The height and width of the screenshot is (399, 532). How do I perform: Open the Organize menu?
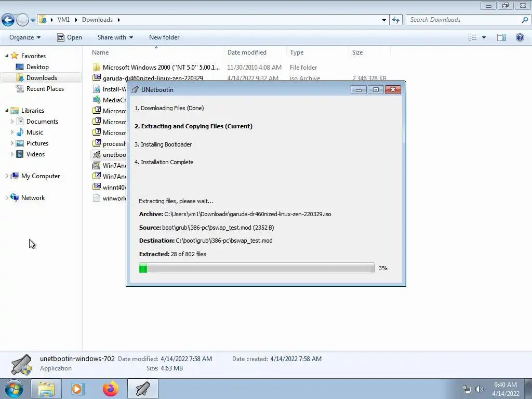pyautogui.click(x=25, y=37)
